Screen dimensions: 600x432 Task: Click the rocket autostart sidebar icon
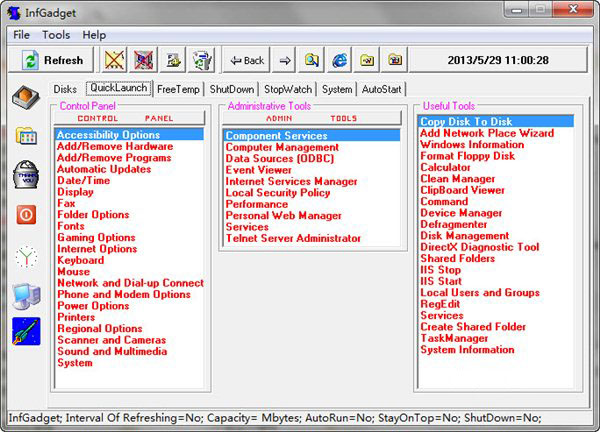pyautogui.click(x=26, y=331)
